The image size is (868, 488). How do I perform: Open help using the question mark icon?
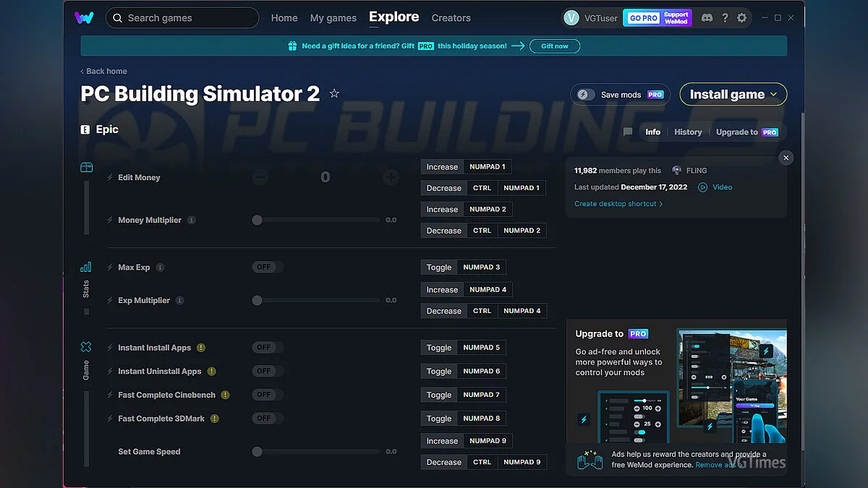point(725,17)
